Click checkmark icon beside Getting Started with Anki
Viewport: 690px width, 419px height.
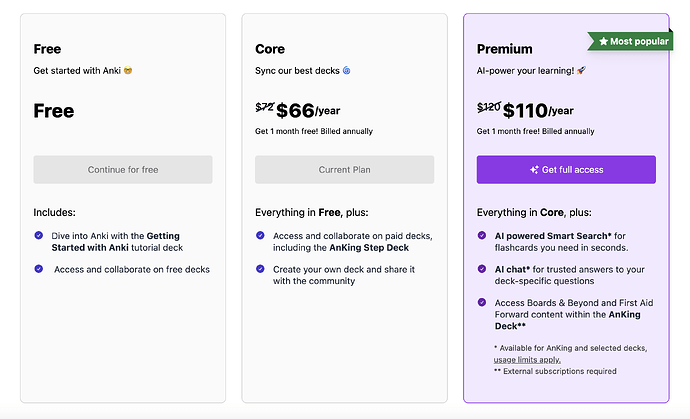39,235
